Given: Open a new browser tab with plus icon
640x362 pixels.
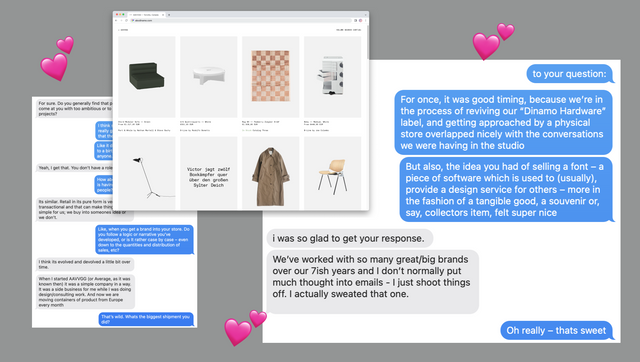Looking at the screenshot, I should point(169,15).
